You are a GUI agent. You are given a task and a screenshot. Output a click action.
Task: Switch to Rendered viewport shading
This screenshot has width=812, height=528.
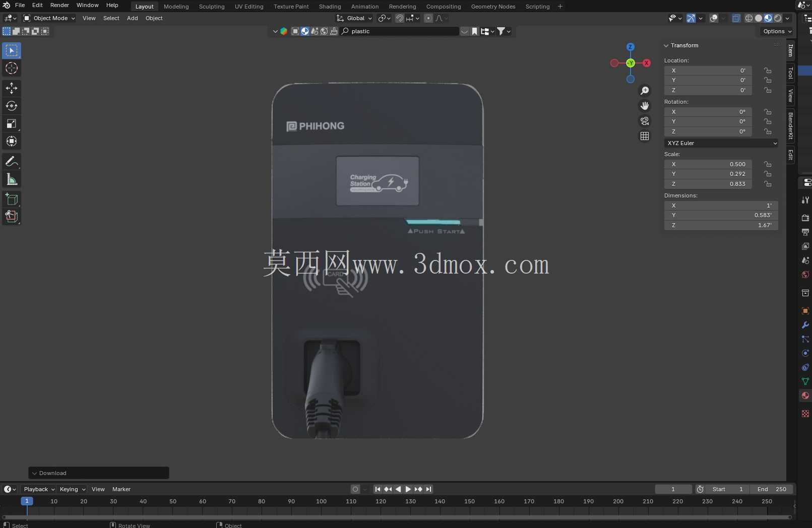778,18
